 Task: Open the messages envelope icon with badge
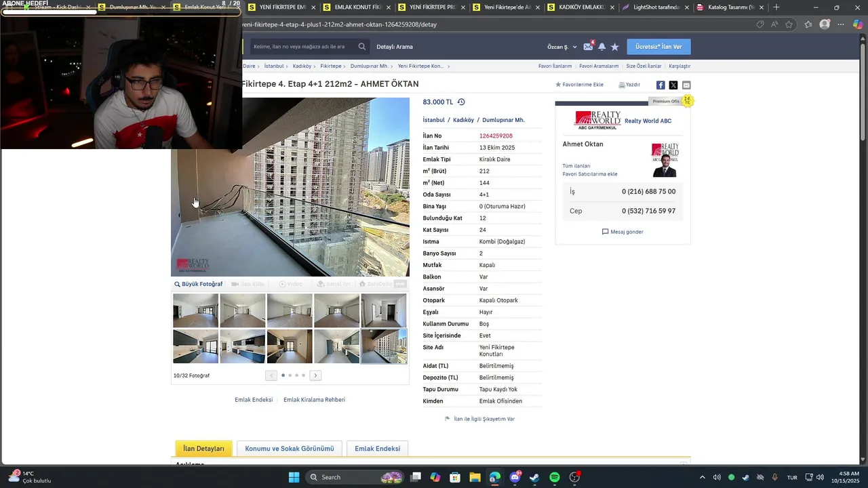tap(589, 46)
